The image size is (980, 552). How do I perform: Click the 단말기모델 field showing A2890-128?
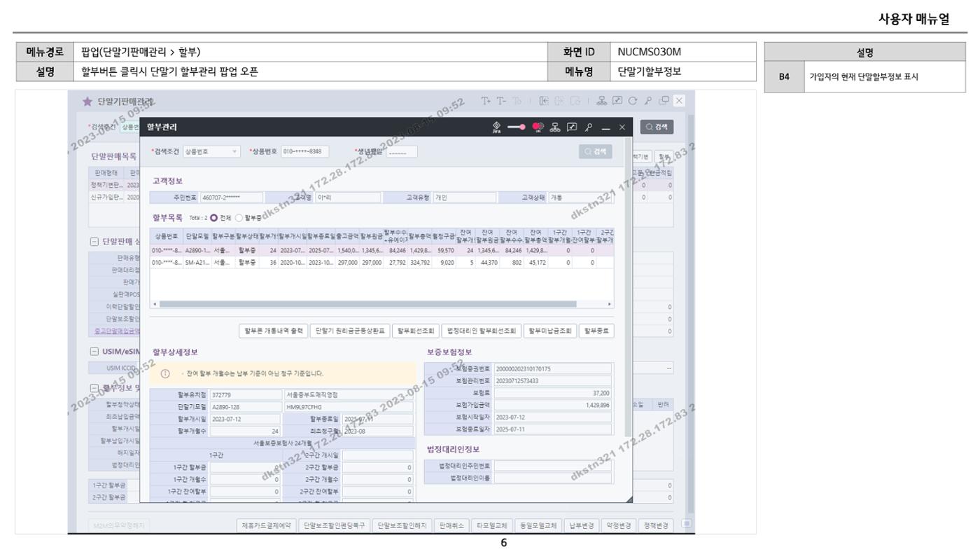pos(245,406)
